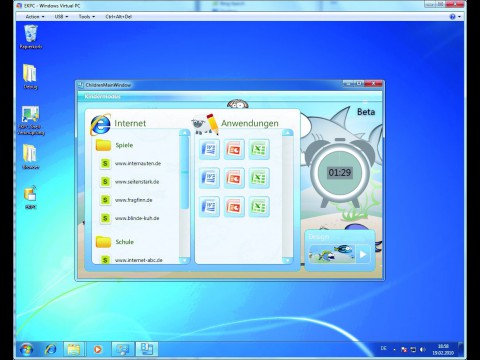Screen dimensions: 480x360
Task: Open the Action Center flag tray icon
Action: 404,349
